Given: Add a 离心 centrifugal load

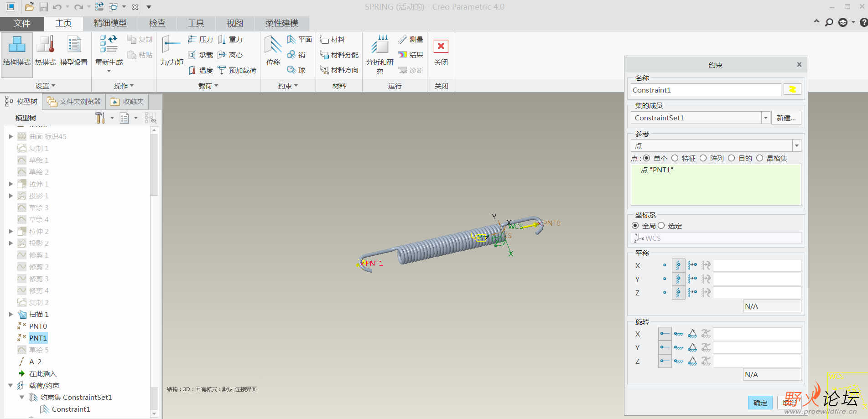Looking at the screenshot, I should coord(230,55).
